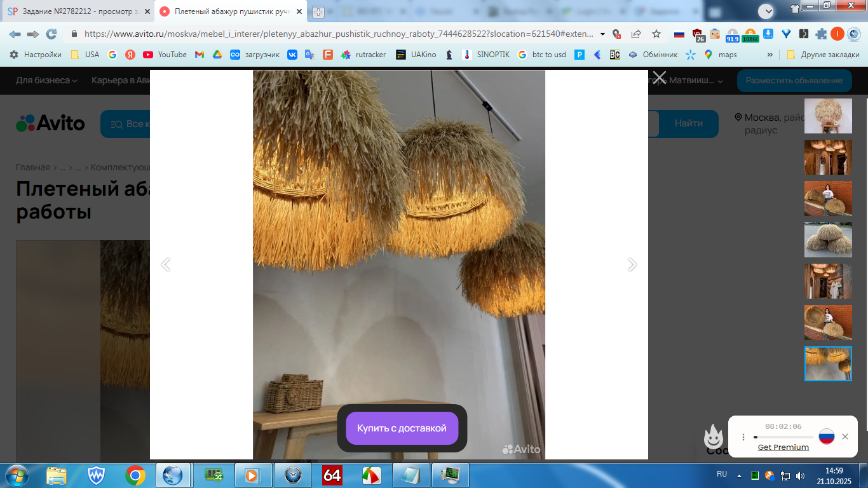Open the rutracker bookmark

pyautogui.click(x=363, y=55)
